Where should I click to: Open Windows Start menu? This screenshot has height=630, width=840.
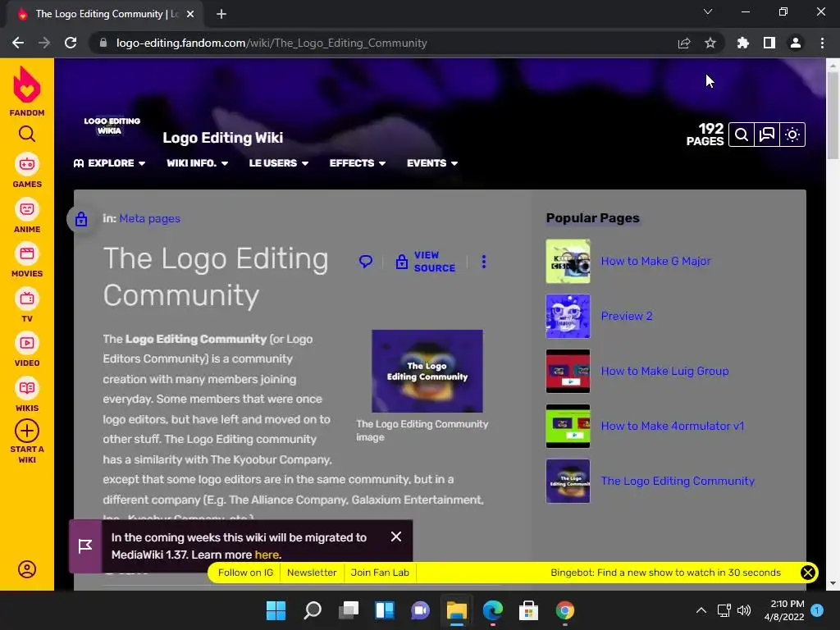(276, 610)
